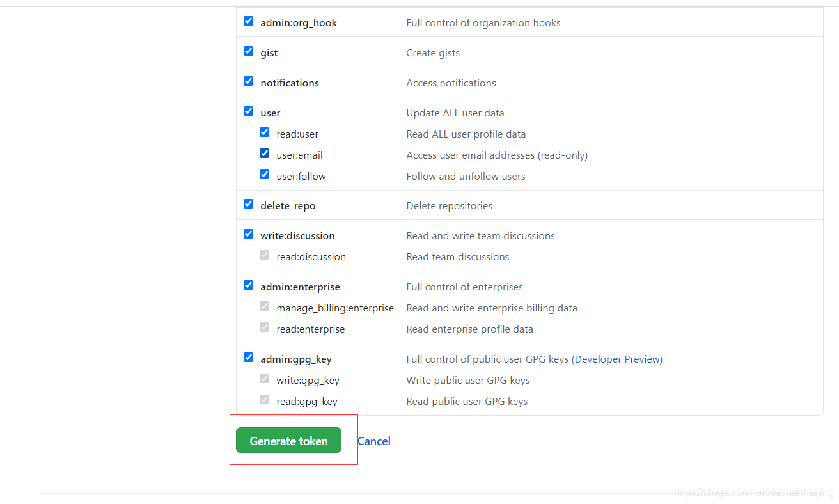The image size is (839, 504).
Task: Uncheck the delete_repo scope checkbox
Action: [248, 204]
